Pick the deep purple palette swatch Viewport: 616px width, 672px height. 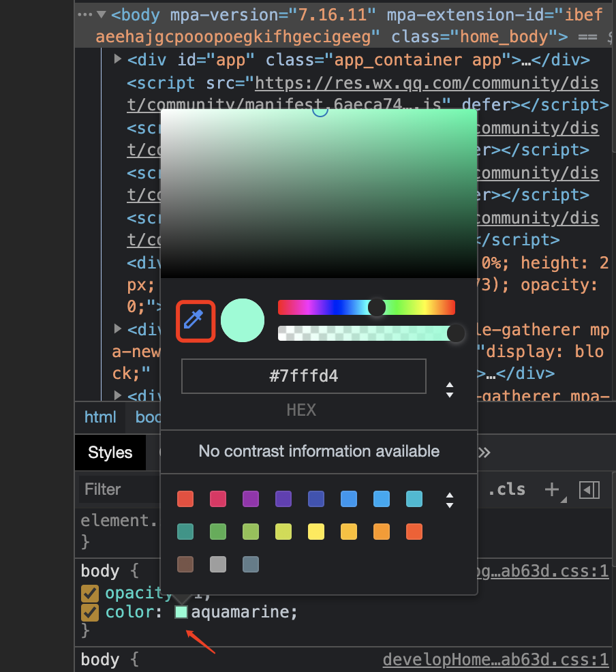pos(283,499)
